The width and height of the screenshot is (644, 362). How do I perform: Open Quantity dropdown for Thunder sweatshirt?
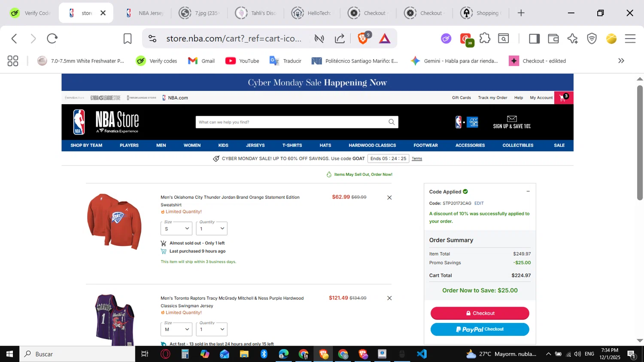pyautogui.click(x=212, y=228)
